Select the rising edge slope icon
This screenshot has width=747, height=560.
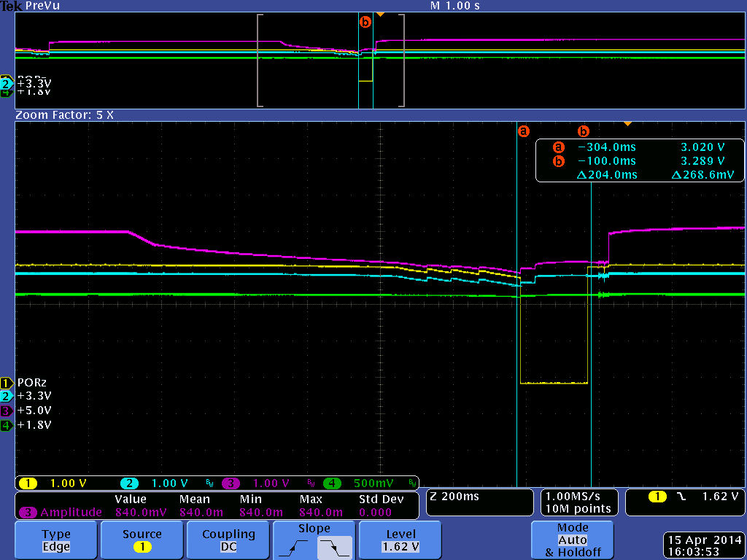pos(295,548)
